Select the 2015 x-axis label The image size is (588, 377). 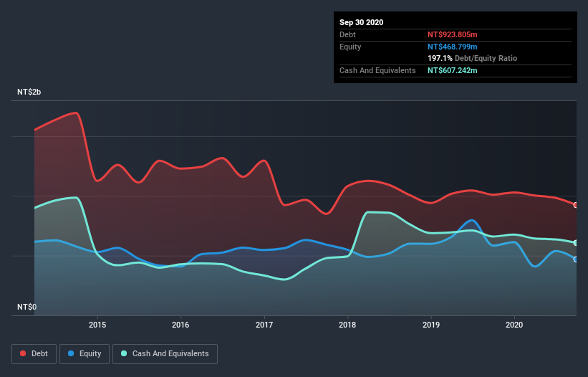[97, 325]
